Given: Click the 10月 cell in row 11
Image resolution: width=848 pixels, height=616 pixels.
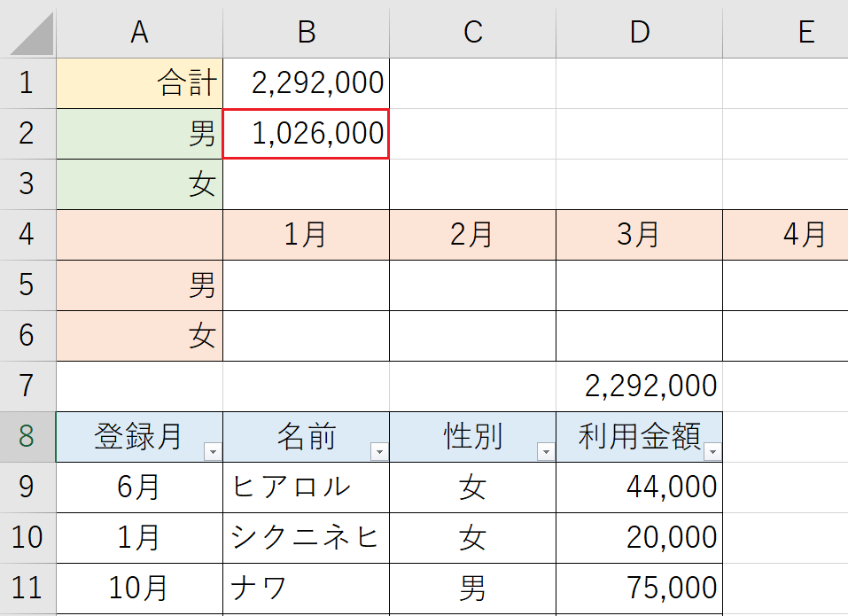Looking at the screenshot, I should click(x=139, y=588).
